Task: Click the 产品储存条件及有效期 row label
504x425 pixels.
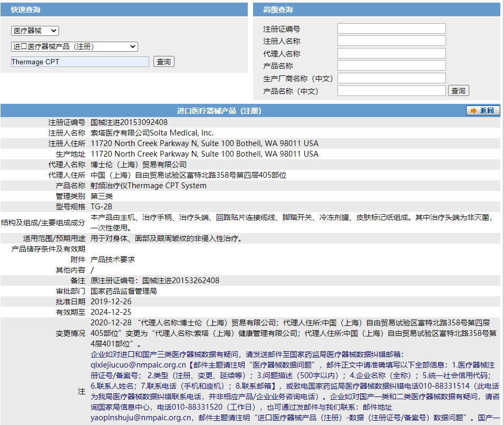Action: [x=48, y=249]
